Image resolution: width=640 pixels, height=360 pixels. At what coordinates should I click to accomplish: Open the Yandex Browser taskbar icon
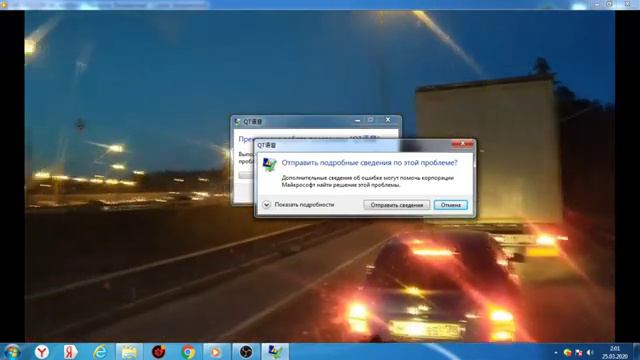coord(42,351)
